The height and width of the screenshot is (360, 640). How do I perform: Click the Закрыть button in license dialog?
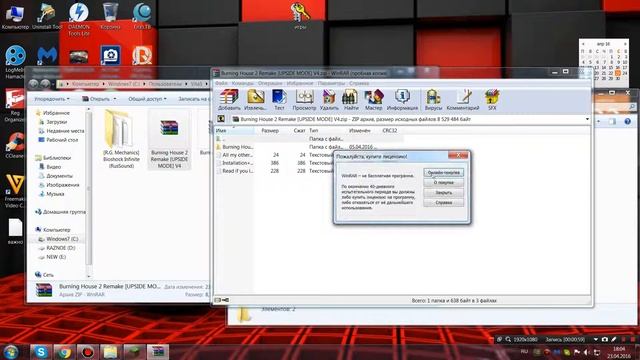(443, 193)
